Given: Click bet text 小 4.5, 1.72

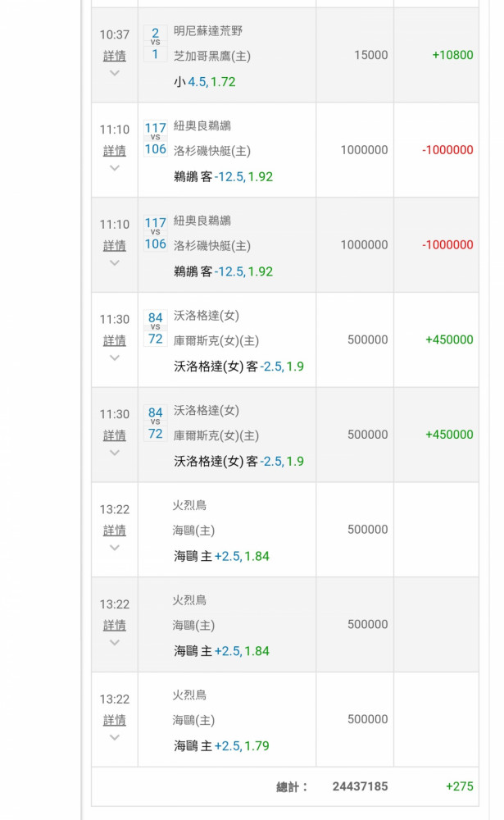Looking at the screenshot, I should [x=204, y=82].
